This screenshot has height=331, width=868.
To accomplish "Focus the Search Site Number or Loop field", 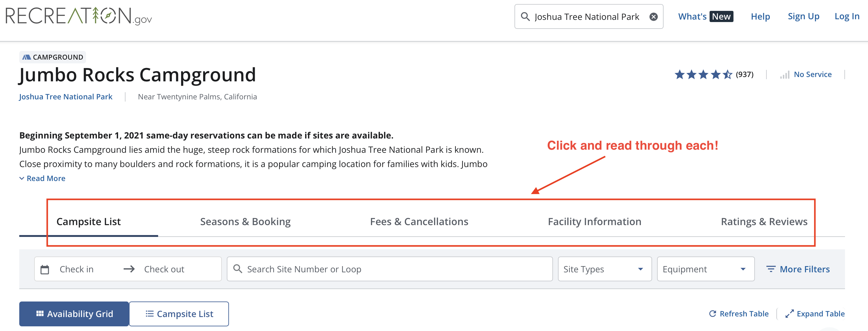I will point(394,269).
